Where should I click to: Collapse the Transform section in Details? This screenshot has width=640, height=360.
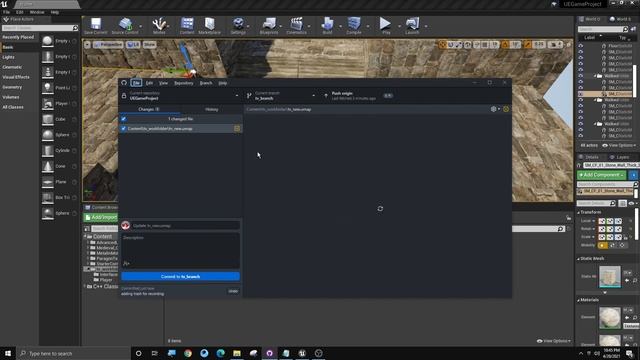[578, 213]
